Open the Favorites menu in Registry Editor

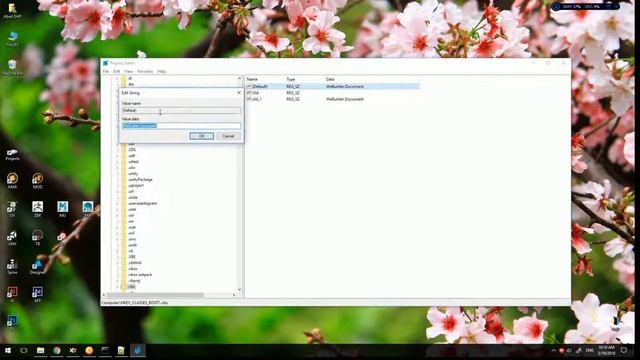[x=145, y=71]
